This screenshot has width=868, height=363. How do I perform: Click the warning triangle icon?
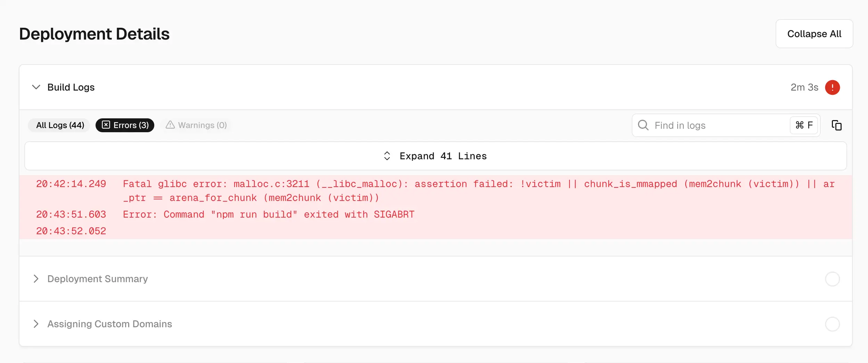click(170, 125)
